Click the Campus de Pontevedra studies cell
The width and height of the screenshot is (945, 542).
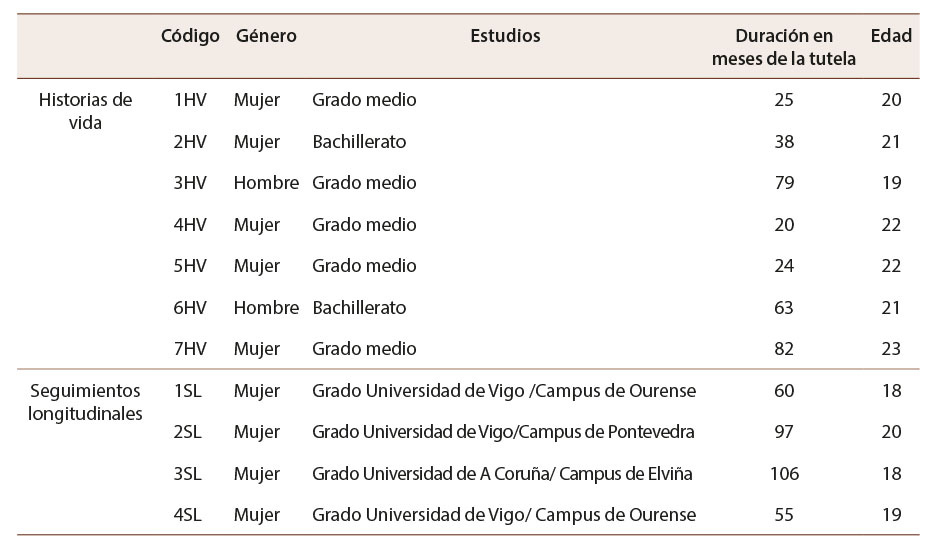point(503,432)
